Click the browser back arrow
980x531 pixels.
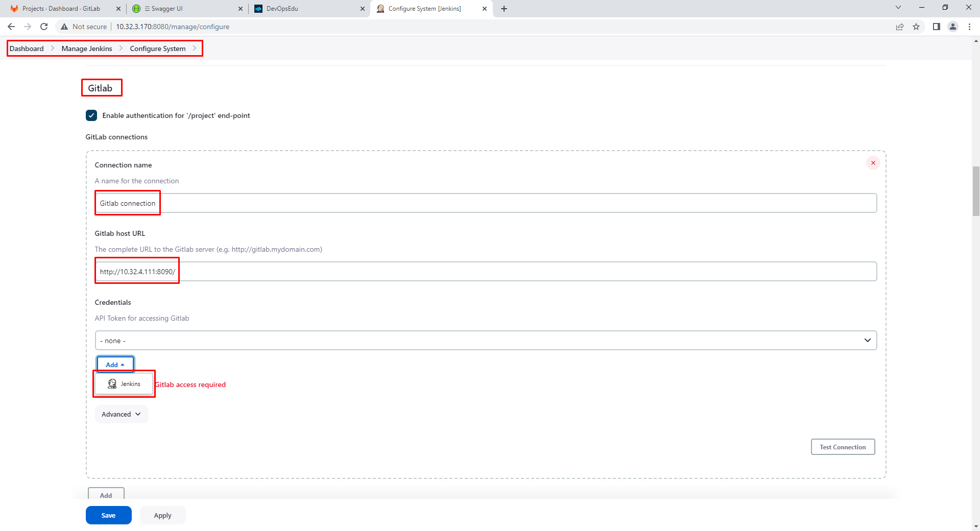[x=11, y=27]
